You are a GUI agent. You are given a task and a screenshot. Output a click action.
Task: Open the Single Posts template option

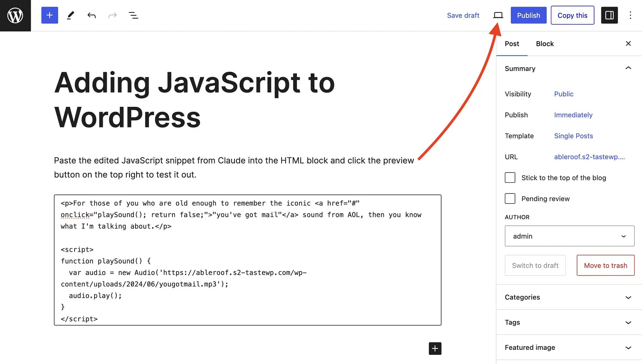click(573, 136)
